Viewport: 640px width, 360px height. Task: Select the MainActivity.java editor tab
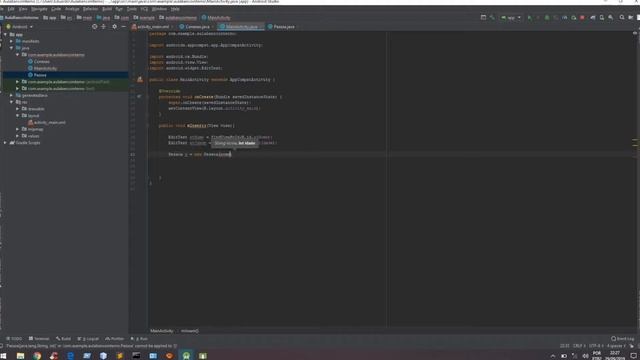pyautogui.click(x=241, y=27)
